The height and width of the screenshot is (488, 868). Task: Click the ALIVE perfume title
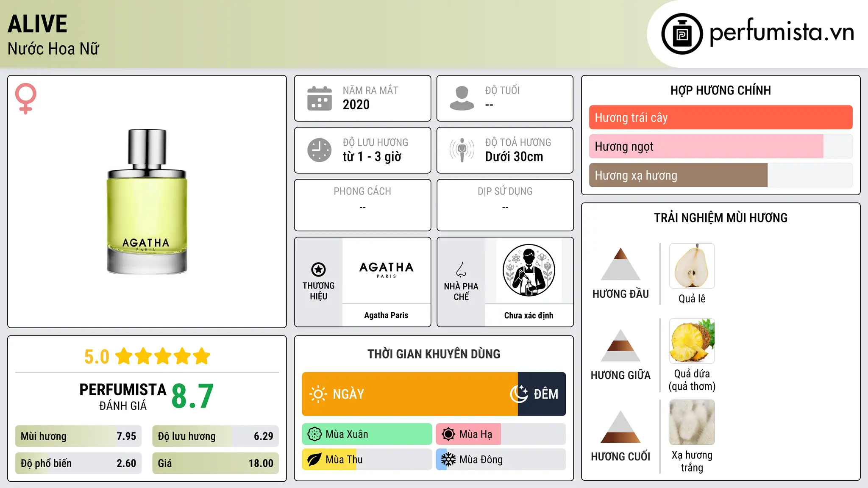point(38,24)
